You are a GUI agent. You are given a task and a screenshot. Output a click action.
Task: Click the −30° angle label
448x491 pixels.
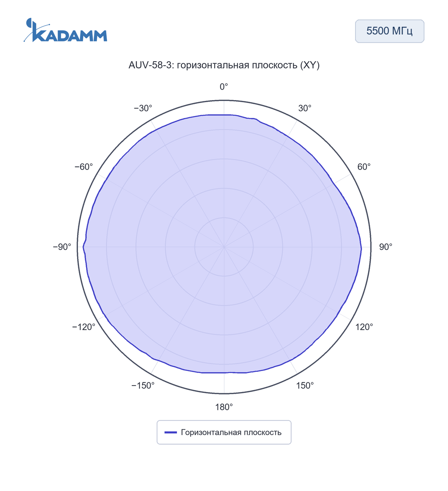pyautogui.click(x=143, y=108)
